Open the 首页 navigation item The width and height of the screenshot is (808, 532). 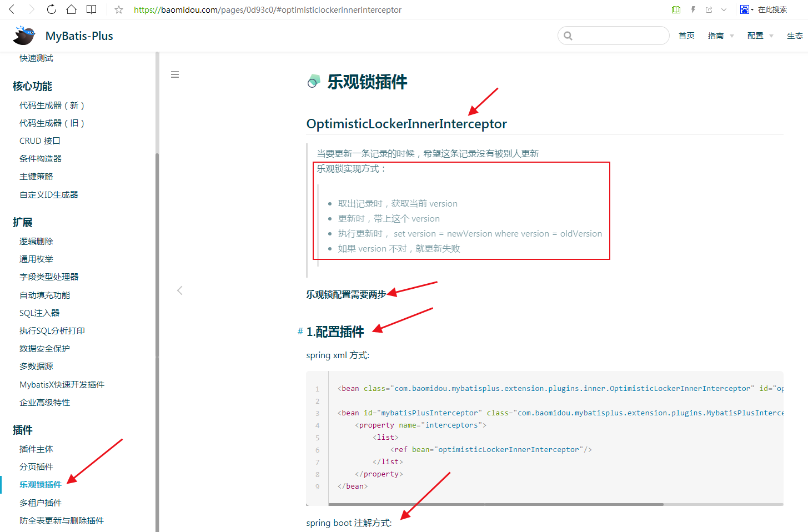coord(686,36)
